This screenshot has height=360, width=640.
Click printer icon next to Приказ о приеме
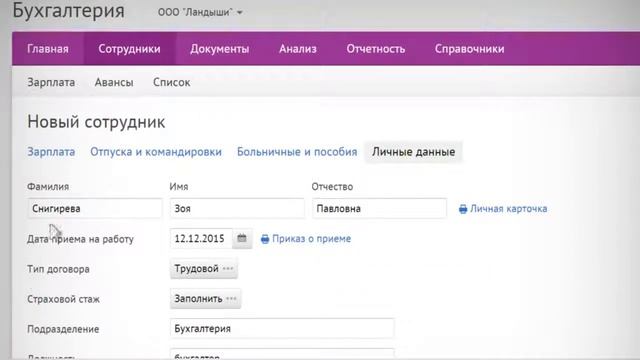(265, 239)
